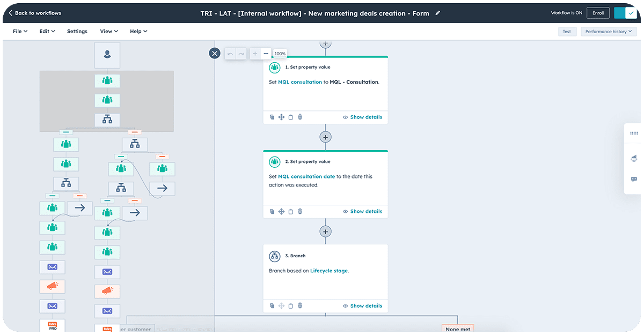Click the 100% zoom level indicator
This screenshot has width=644, height=335.
point(280,54)
